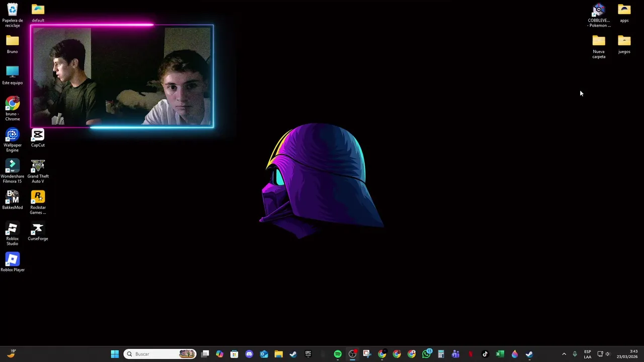This screenshot has height=362, width=644.
Task: Open the clock showing 3:43 and date
Action: click(x=627, y=354)
